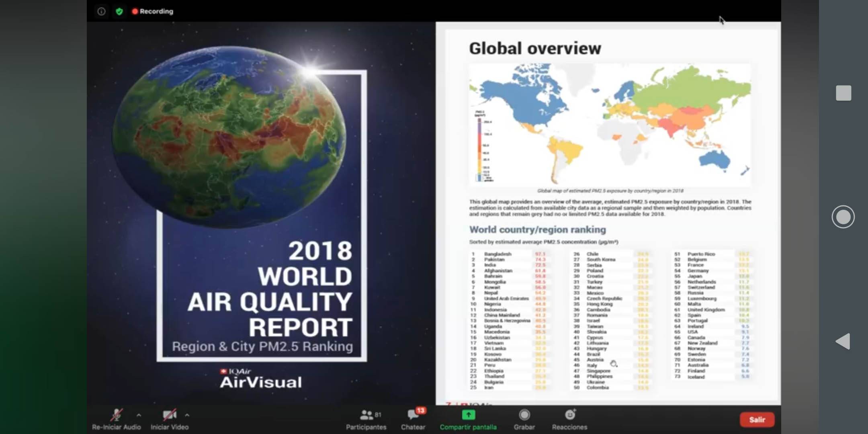This screenshot has height=434, width=868.
Task: Tap Android recent apps square button
Action: [x=843, y=93]
